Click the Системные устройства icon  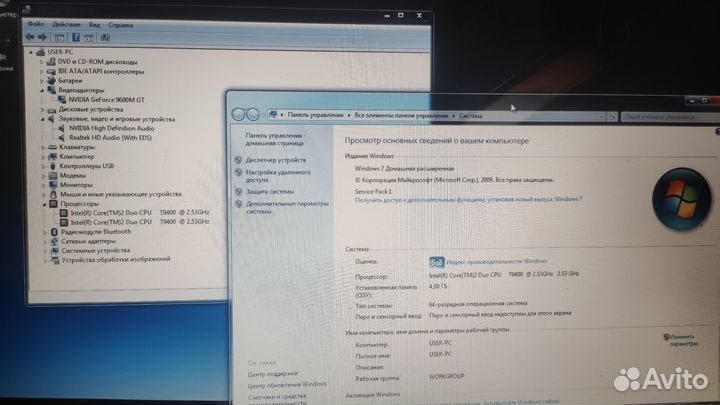(x=55, y=251)
